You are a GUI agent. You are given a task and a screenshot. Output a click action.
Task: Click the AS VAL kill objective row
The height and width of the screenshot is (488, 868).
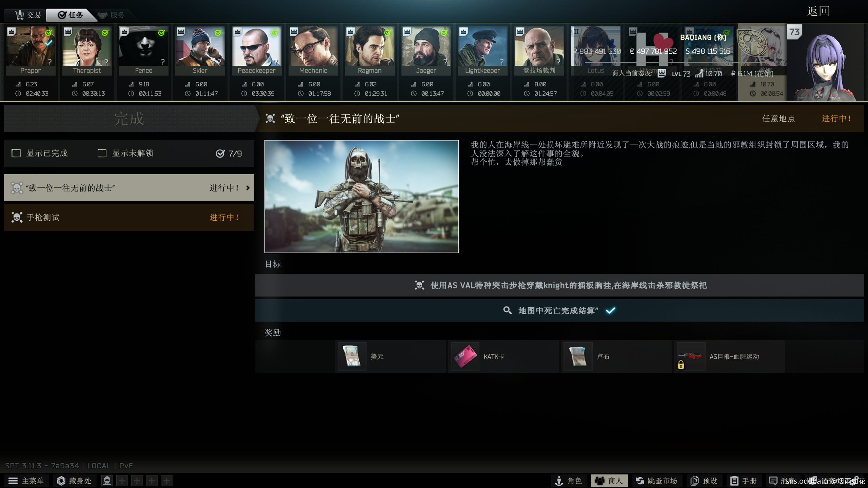click(x=559, y=285)
